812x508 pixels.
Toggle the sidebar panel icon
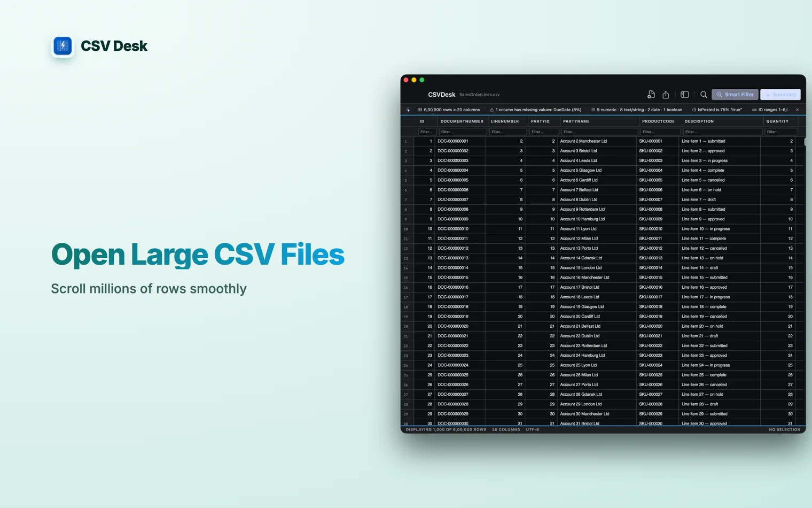pyautogui.click(x=685, y=95)
